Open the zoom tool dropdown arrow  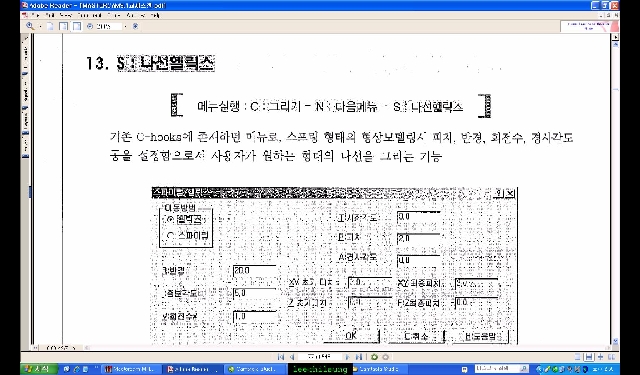[x=40, y=27]
